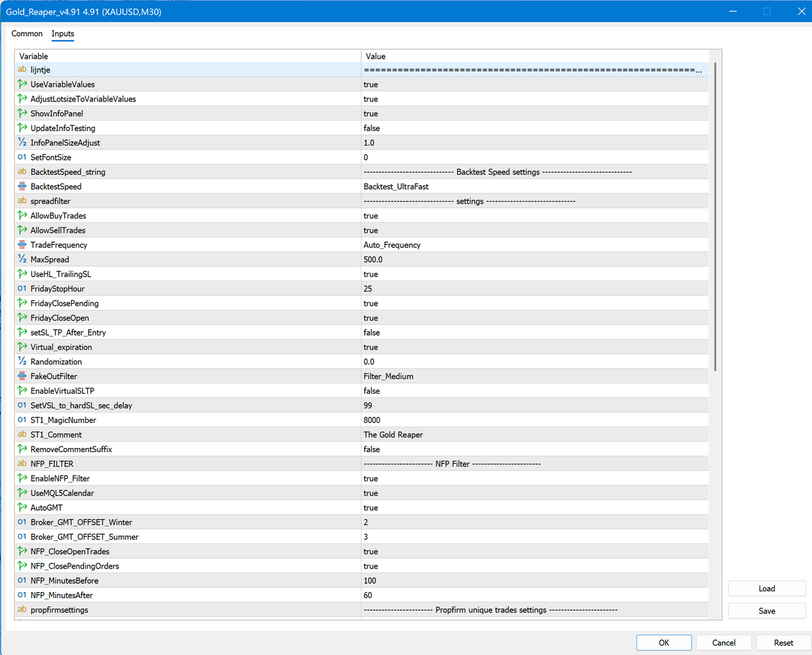The width and height of the screenshot is (812, 655).
Task: Select the propfirmsettings row
Action: pyautogui.click(x=363, y=610)
